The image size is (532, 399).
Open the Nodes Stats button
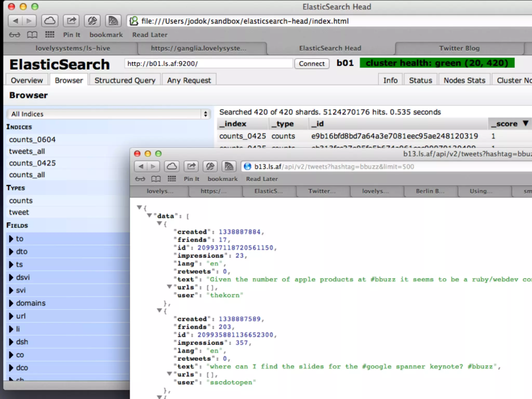tap(464, 80)
